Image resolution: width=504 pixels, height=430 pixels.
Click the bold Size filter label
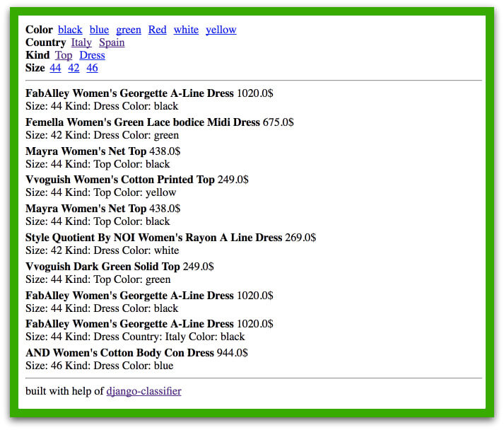[x=35, y=68]
